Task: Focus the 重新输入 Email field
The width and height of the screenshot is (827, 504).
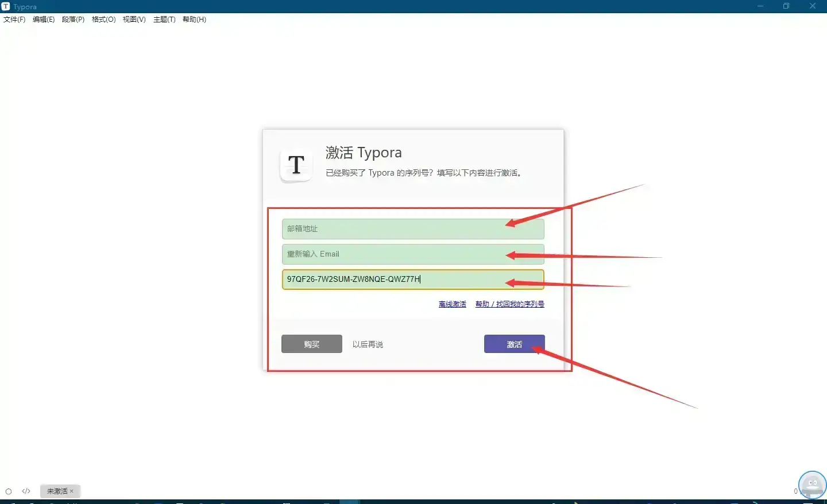Action: tap(413, 254)
